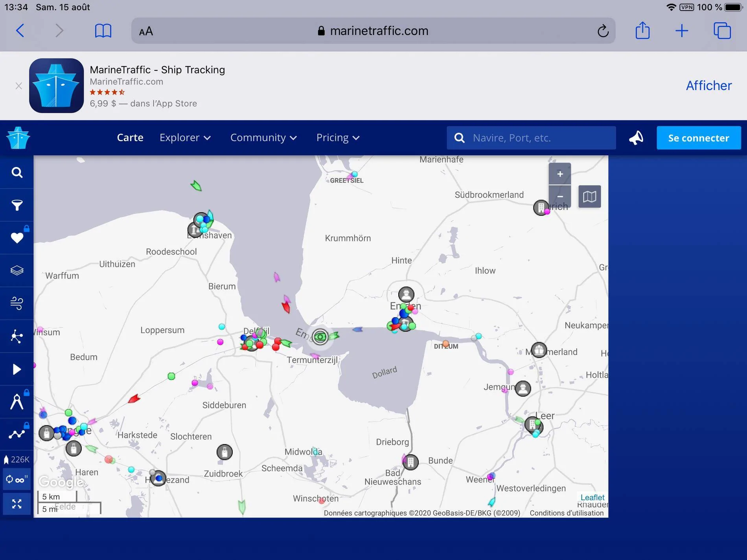Image resolution: width=747 pixels, height=560 pixels.
Task: Tap the Safari back arrow
Action: 20,31
